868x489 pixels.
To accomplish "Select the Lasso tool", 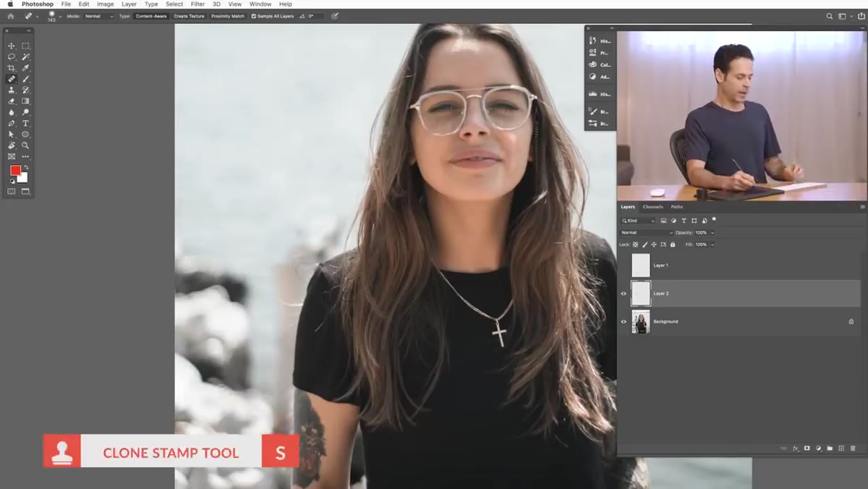I will coord(12,56).
